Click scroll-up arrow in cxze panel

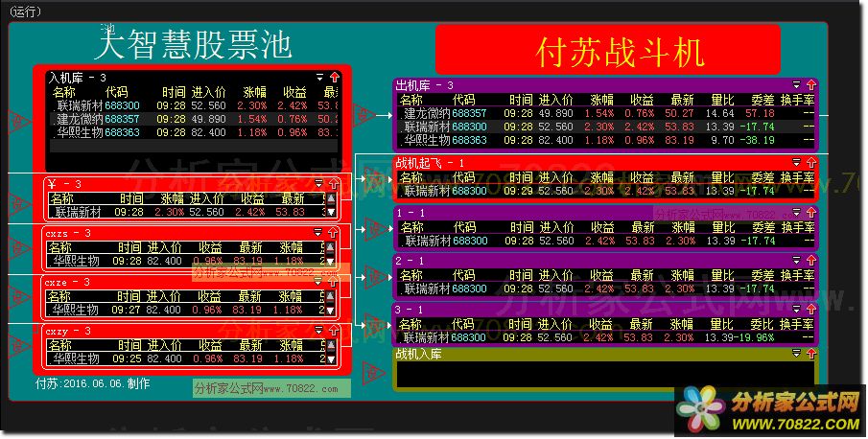pos(331,296)
